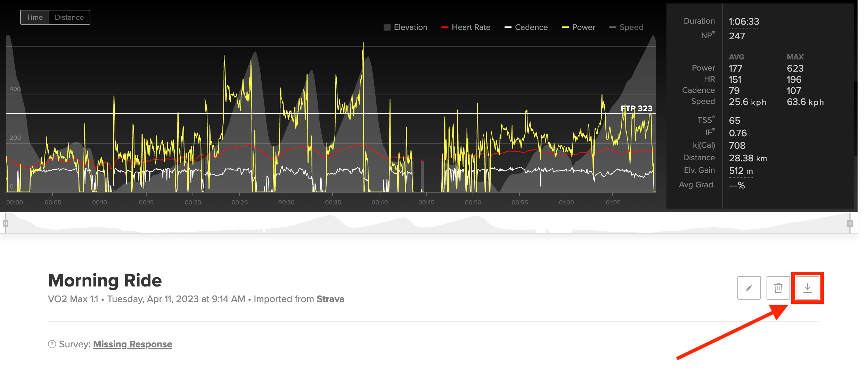This screenshot has height=372, width=868.
Task: Click the TSS value 65
Action: (x=735, y=121)
